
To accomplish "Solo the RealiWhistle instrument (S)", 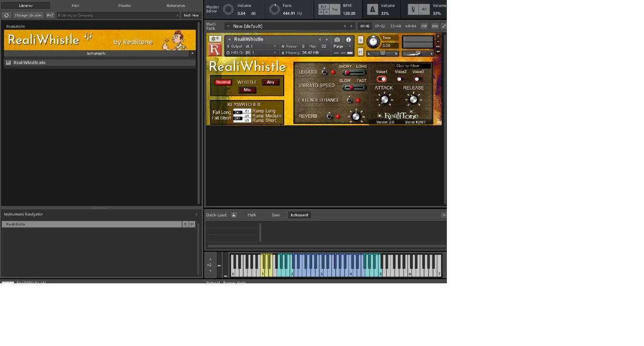I will coord(360,40).
